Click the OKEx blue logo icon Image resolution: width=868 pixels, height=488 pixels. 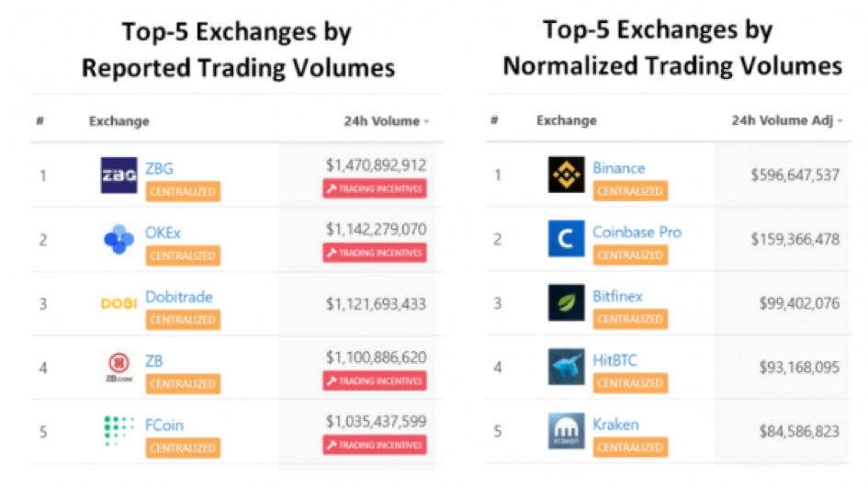118,239
